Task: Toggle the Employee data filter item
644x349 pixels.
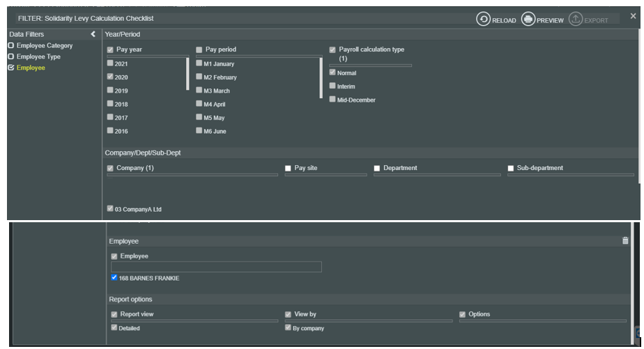Action: tap(11, 68)
